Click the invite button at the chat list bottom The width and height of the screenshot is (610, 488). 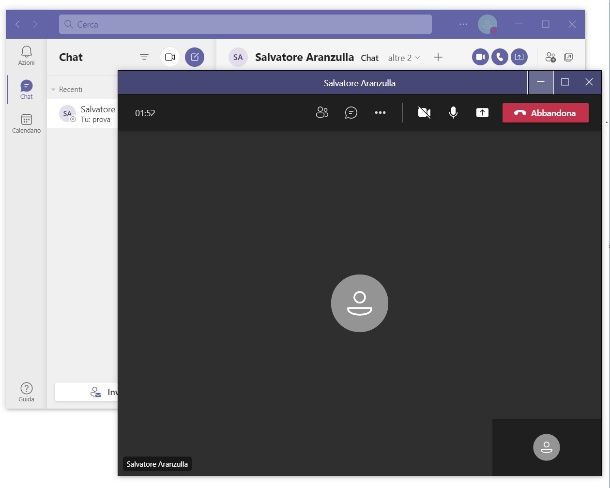(x=86, y=392)
